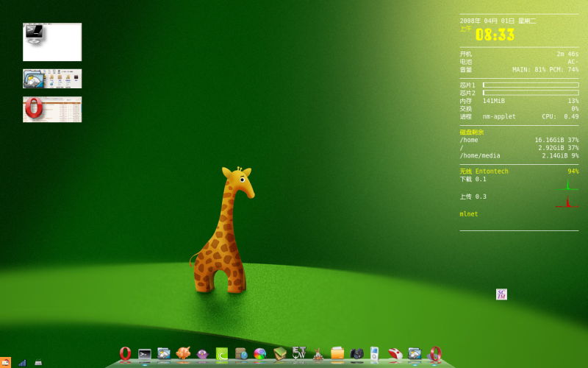Open the green swirl application icon
The width and height of the screenshot is (588, 368).
click(x=222, y=354)
